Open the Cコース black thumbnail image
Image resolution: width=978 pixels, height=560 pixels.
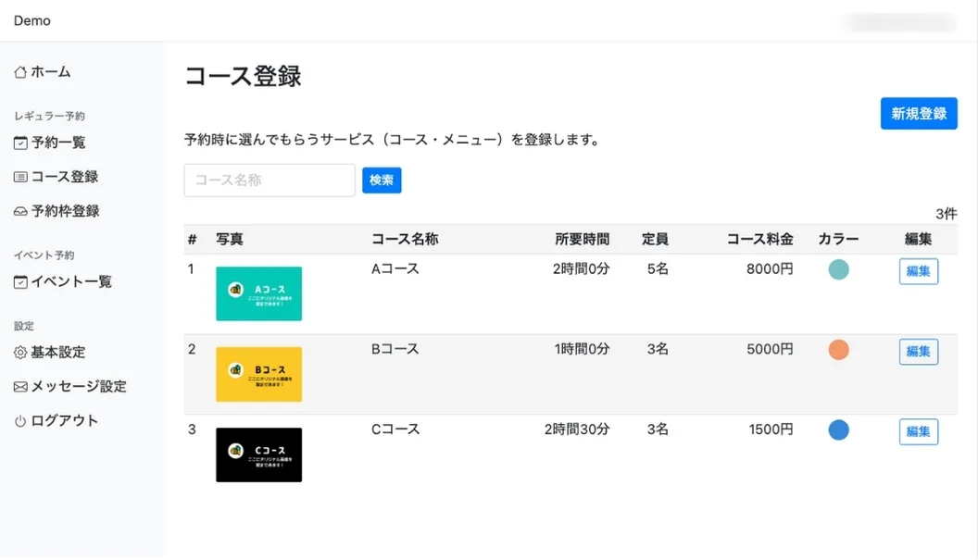tap(258, 454)
